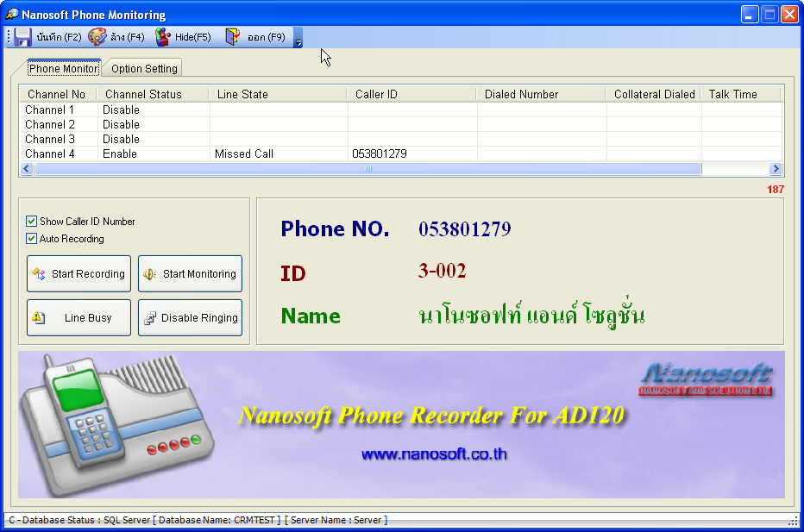Image resolution: width=804 pixels, height=532 pixels.
Task: Minimize the Nanosoft Phone Monitoring window
Action: (x=750, y=15)
